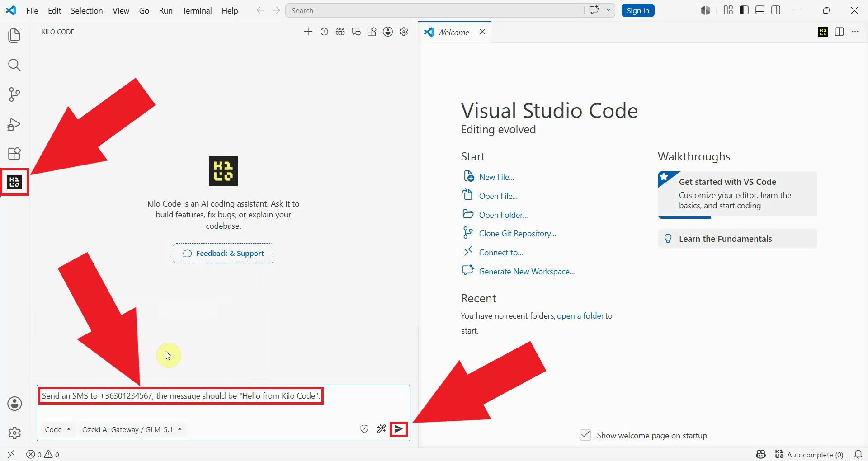Open Learn the Fundamentals walkthrough
The width and height of the screenshot is (868, 461).
tap(738, 239)
